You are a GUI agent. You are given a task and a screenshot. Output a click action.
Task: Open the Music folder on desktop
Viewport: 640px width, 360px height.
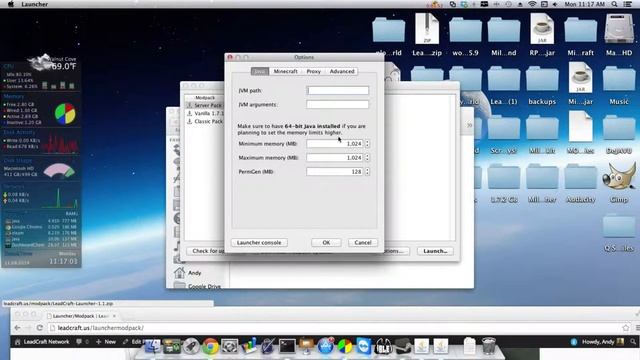pyautogui.click(x=619, y=84)
